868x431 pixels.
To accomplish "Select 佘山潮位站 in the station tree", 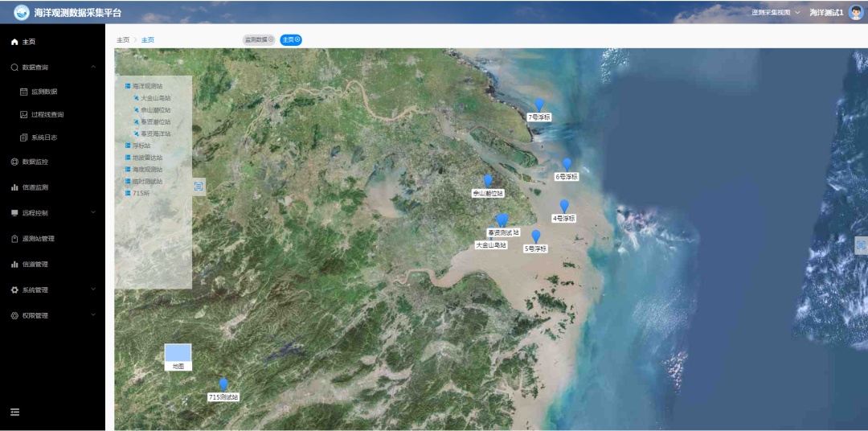I will click(156, 109).
